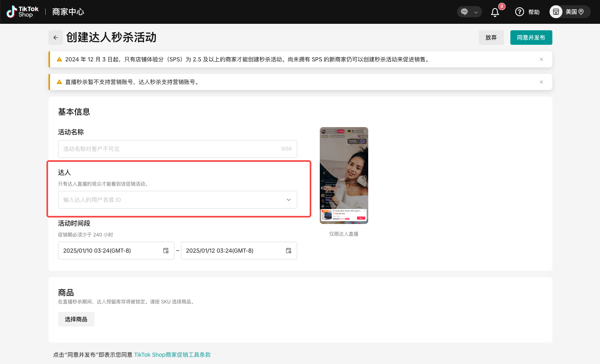Click the 商家中心 header label
600x364 pixels.
click(x=68, y=12)
